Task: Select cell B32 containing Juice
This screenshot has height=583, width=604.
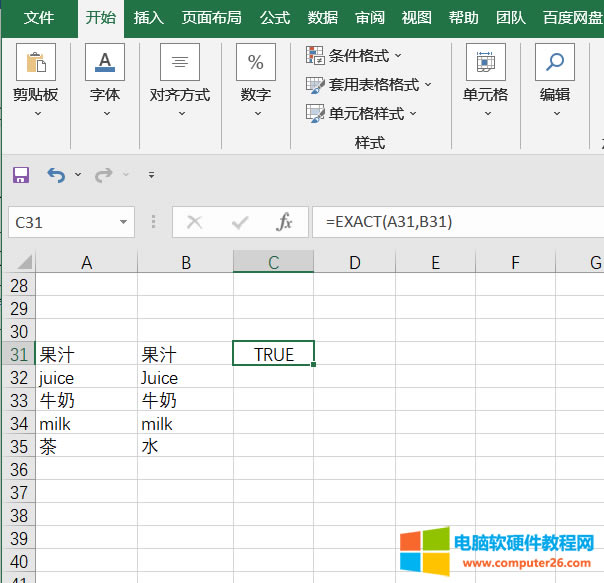Action: tap(185, 378)
